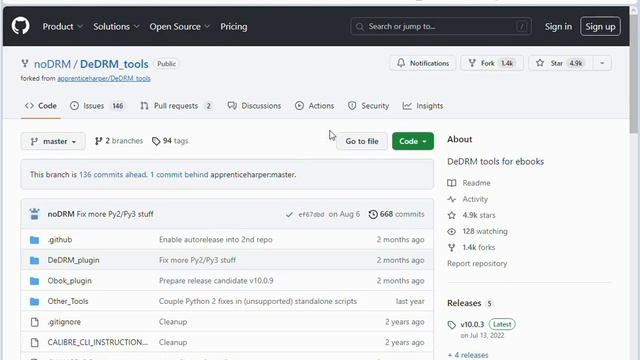Open the commit history clock icon

(373, 214)
